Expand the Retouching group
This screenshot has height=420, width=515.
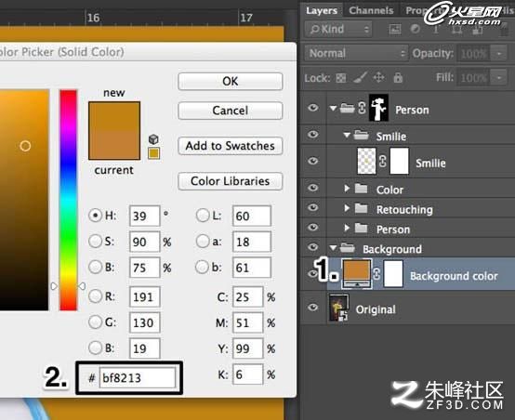(347, 208)
